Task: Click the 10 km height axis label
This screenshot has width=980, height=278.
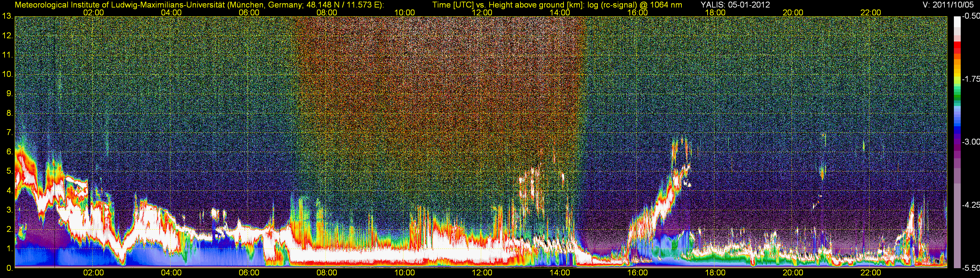Action: [7, 75]
